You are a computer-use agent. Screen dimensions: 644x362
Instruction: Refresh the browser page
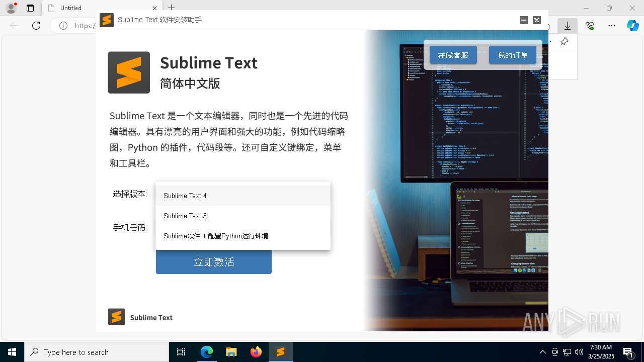click(36, 26)
